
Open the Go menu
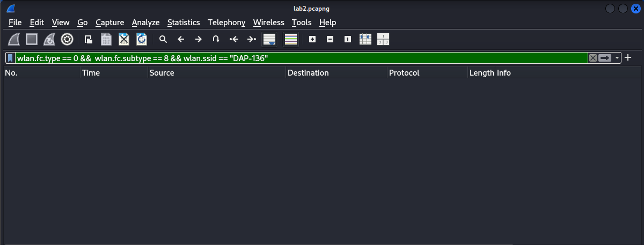(83, 23)
